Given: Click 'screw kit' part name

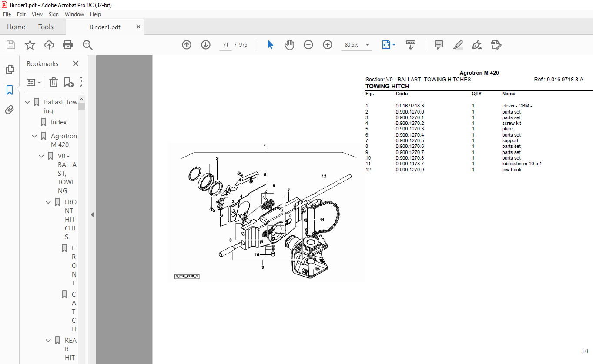Looking at the screenshot, I should coord(512,123).
